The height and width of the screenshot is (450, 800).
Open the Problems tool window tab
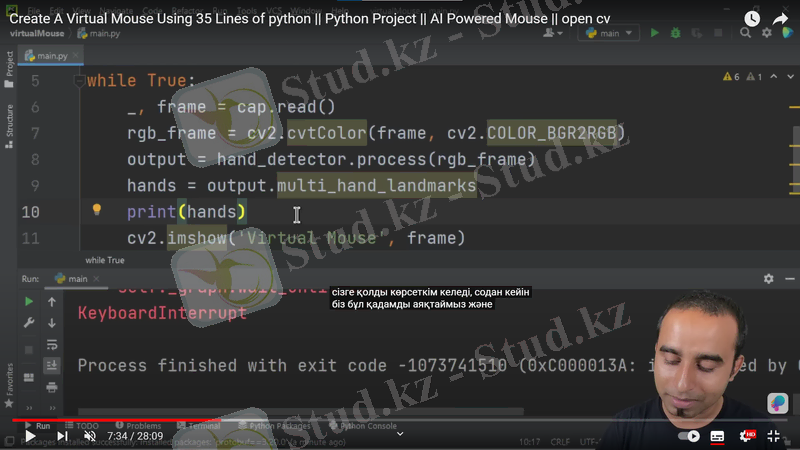(138, 426)
